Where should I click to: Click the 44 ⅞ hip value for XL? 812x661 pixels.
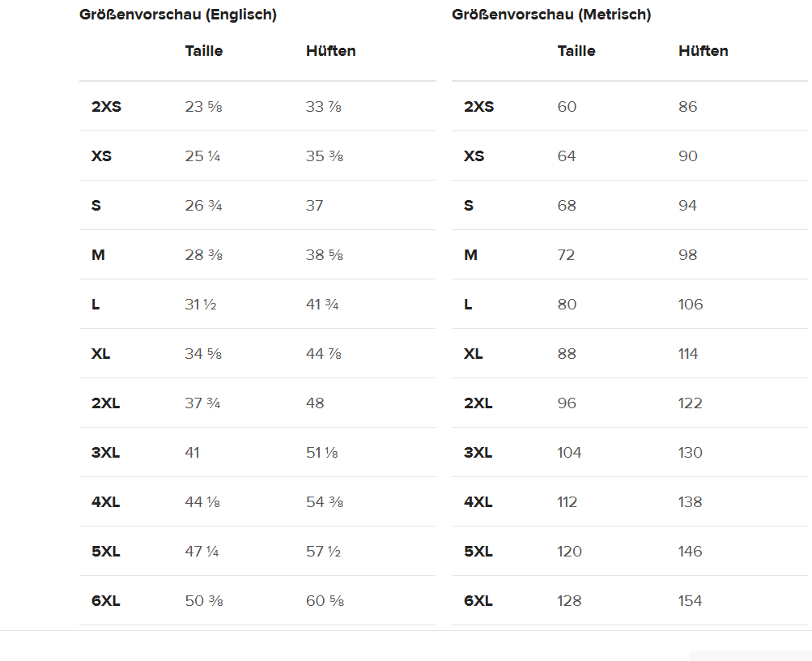(x=325, y=354)
